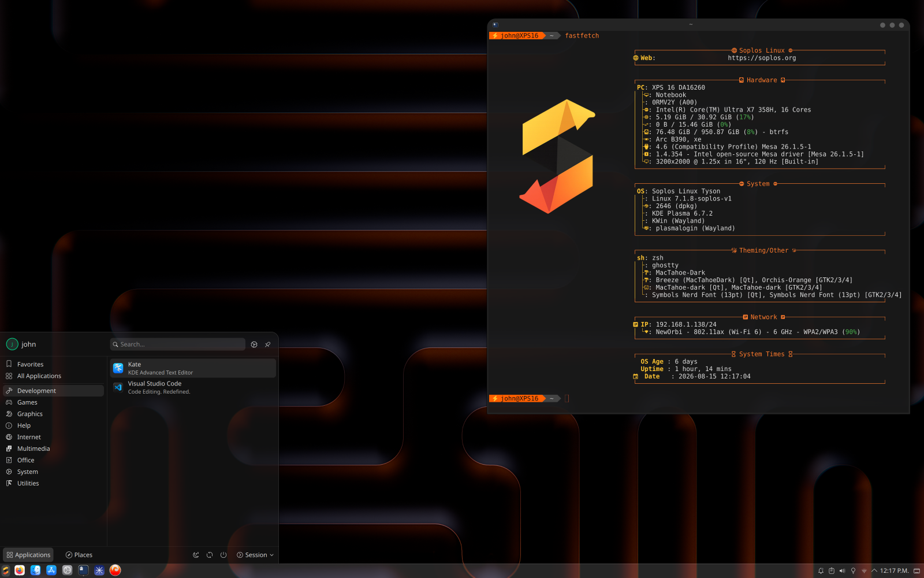This screenshot has width=924, height=578.
Task: Expand hidden system tray icons arrow
Action: (x=874, y=571)
